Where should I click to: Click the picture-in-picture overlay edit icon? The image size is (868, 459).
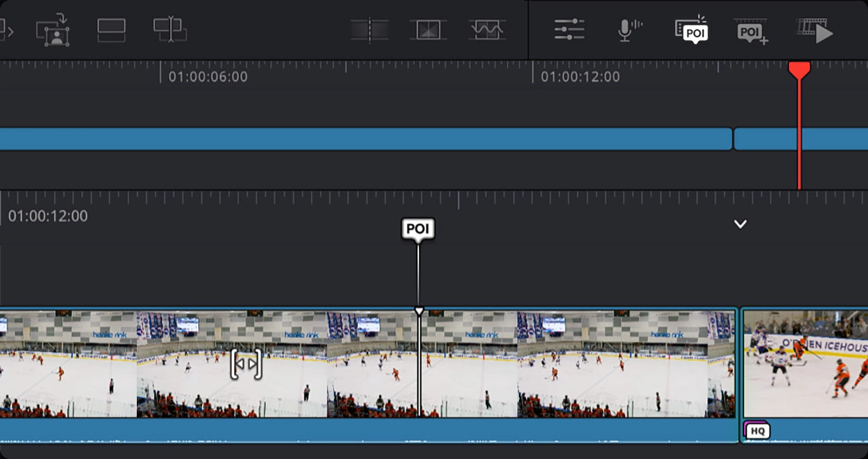point(53,31)
